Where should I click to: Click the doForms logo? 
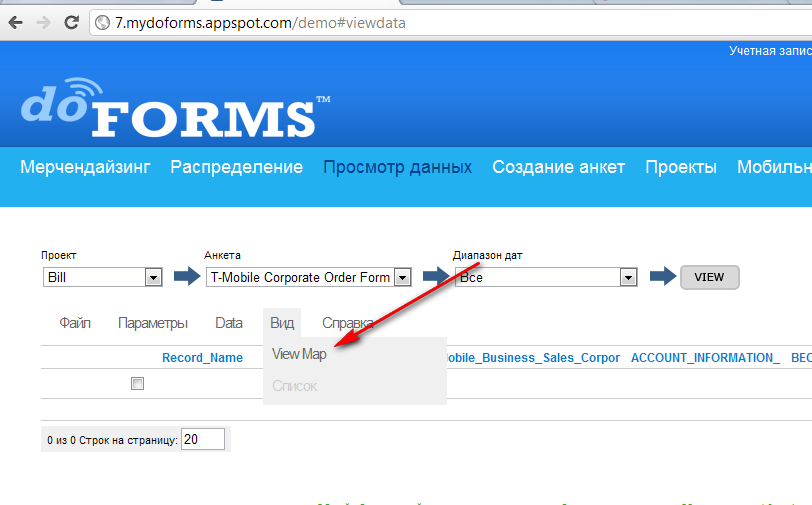point(168,111)
